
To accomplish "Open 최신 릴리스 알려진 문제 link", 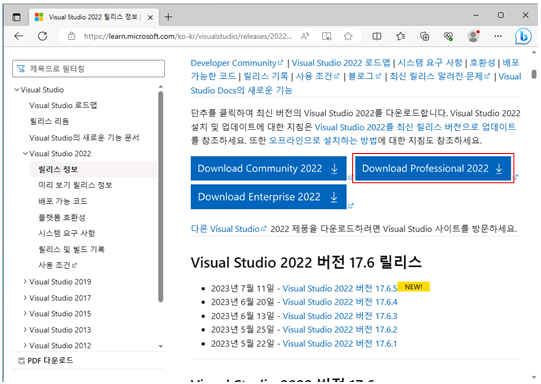I will tap(439, 76).
